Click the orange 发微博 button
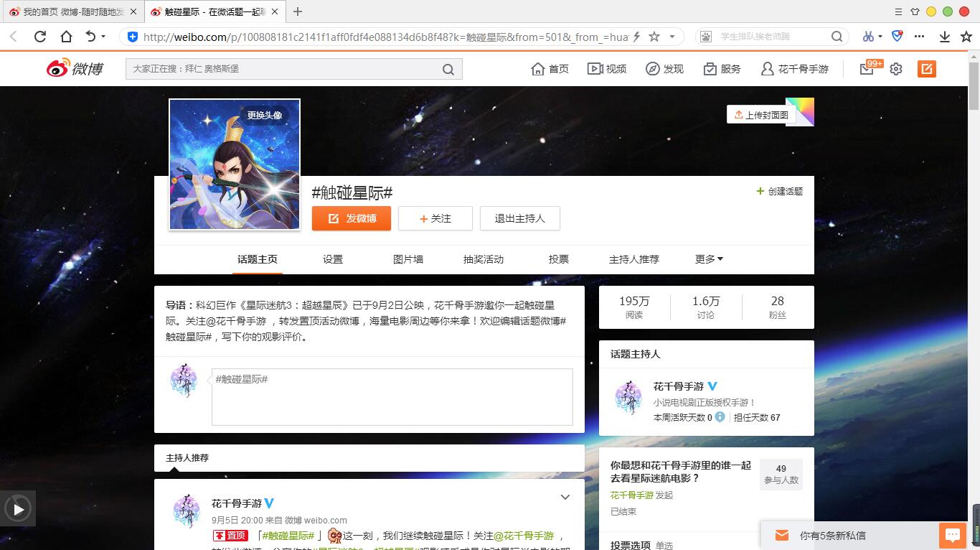Image resolution: width=980 pixels, height=550 pixels. [x=352, y=218]
